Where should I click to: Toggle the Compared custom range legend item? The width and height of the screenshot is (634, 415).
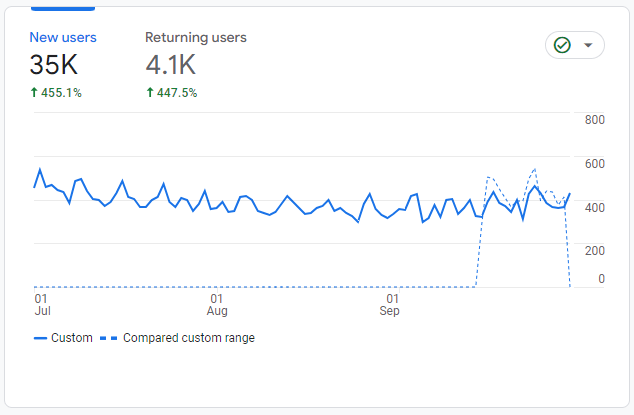pos(177,338)
